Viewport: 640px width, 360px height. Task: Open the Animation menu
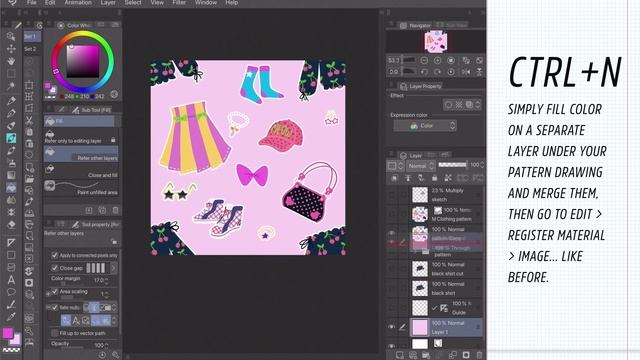(x=78, y=2)
